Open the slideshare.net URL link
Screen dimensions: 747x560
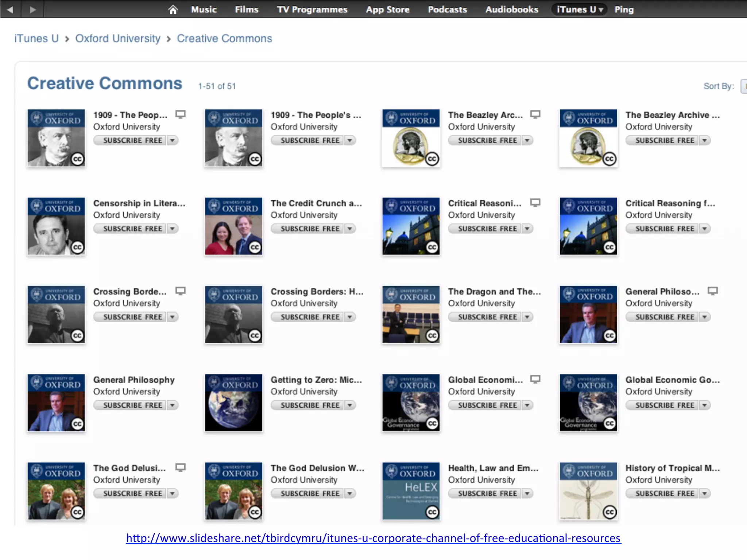click(373, 538)
